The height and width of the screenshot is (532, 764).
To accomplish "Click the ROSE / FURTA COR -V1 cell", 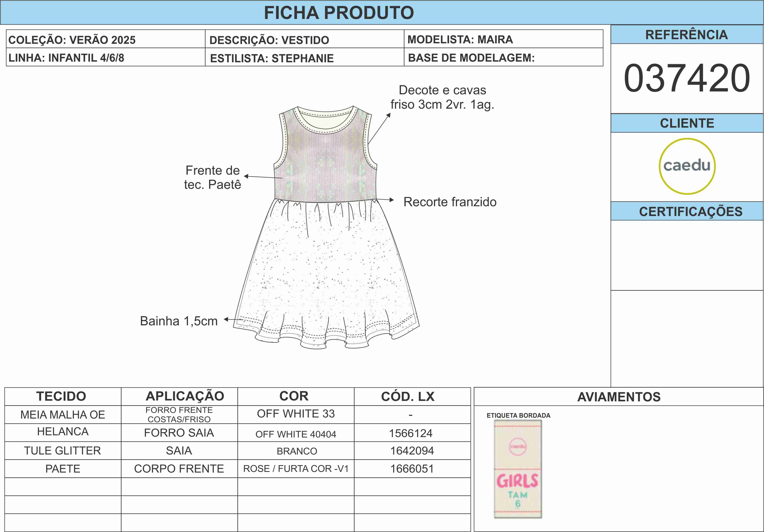I will pos(296,468).
